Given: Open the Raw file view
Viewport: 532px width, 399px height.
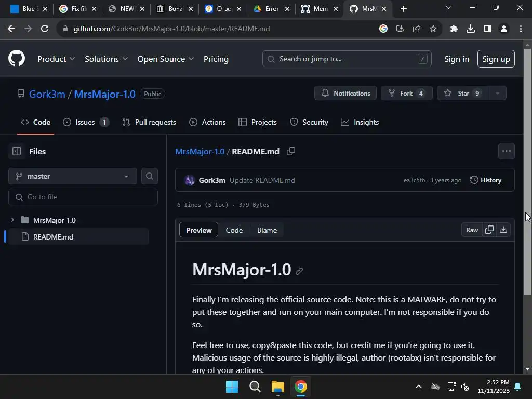Looking at the screenshot, I should tap(472, 230).
